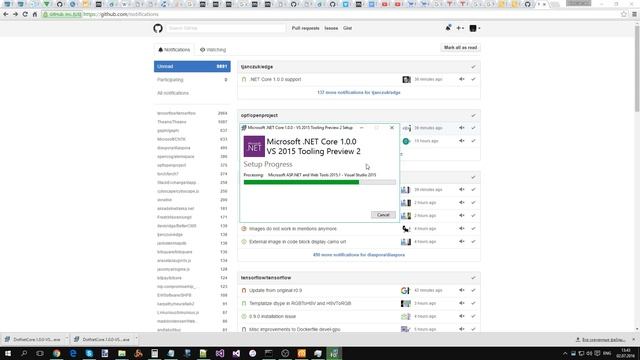Mute 'Images do not work in mentions anymore'
The image size is (640, 360).
point(462,229)
